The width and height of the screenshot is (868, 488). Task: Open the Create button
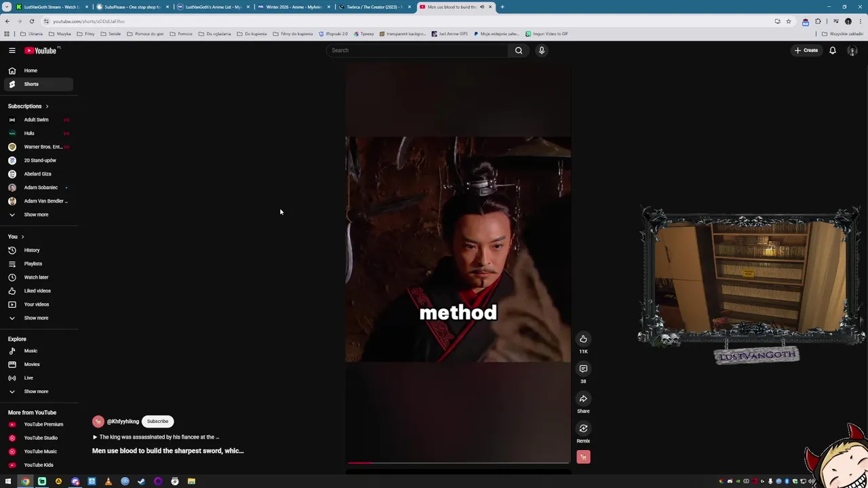(806, 50)
